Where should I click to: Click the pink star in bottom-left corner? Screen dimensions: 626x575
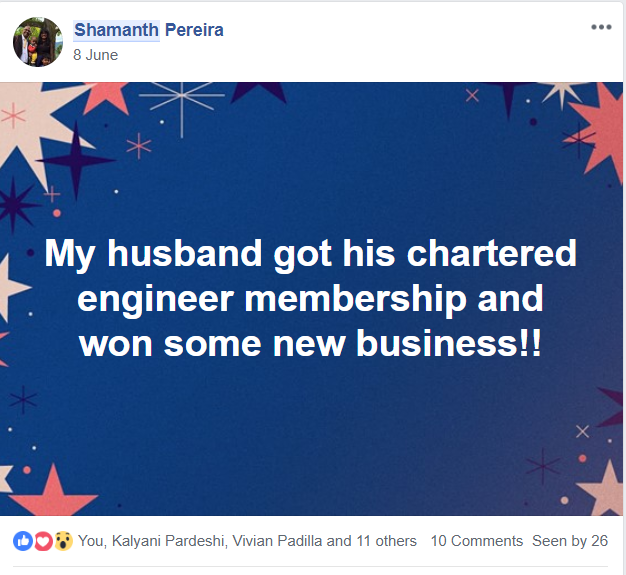tap(50, 492)
